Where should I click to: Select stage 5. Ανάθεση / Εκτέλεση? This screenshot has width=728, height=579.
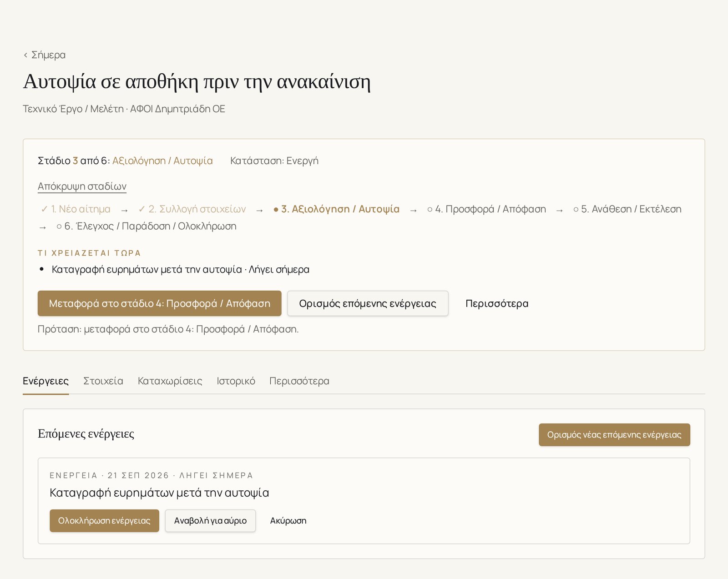(627, 209)
